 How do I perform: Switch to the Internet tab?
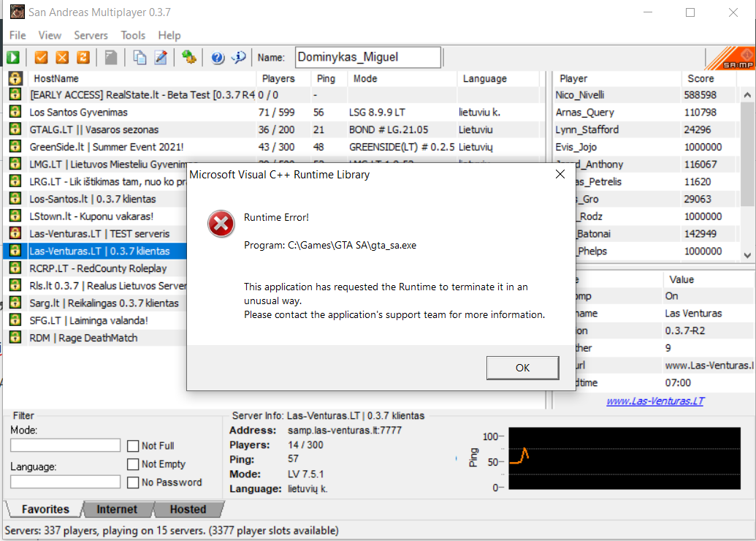pos(117,509)
